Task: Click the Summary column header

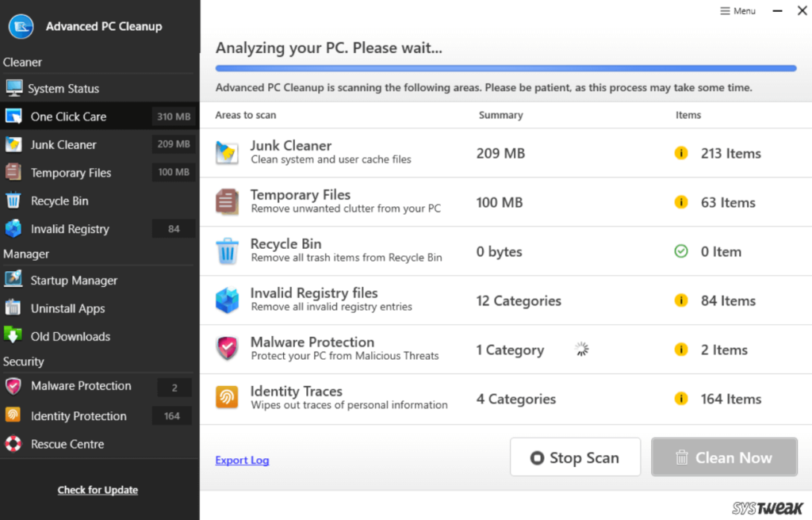Action: [x=501, y=115]
